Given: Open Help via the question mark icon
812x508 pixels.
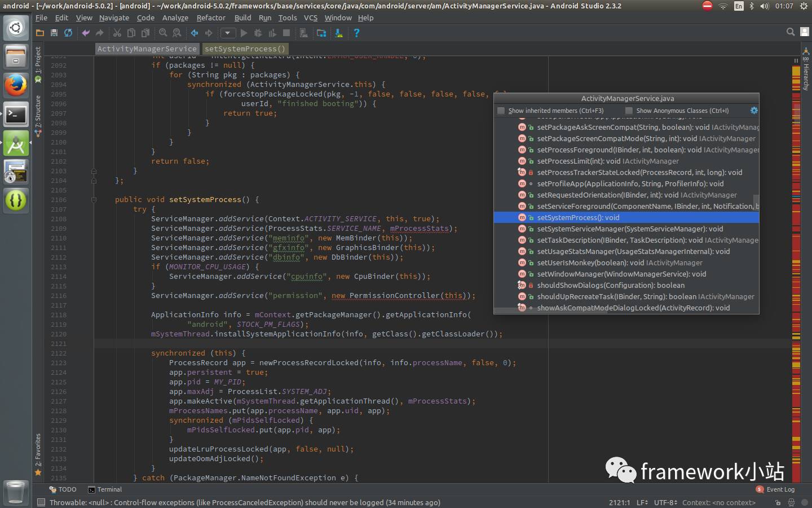Looking at the screenshot, I should [x=356, y=33].
